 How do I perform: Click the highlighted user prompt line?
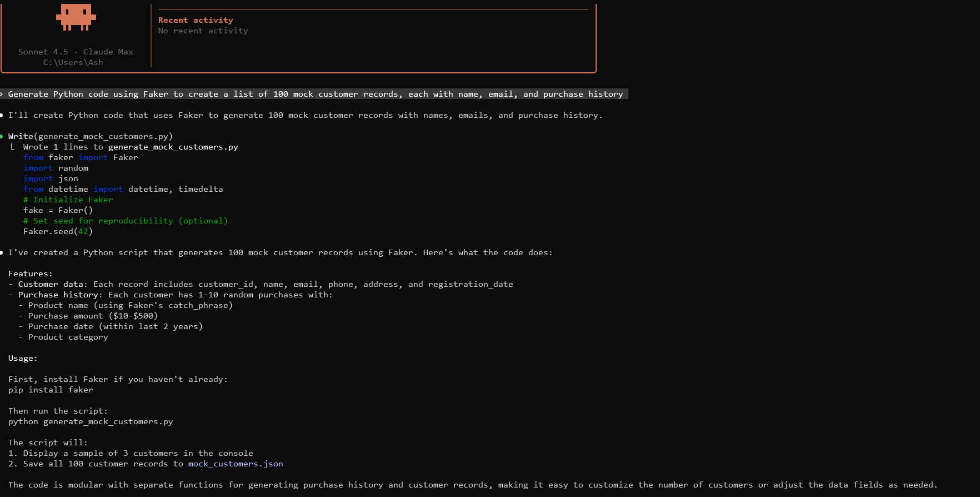click(x=315, y=94)
